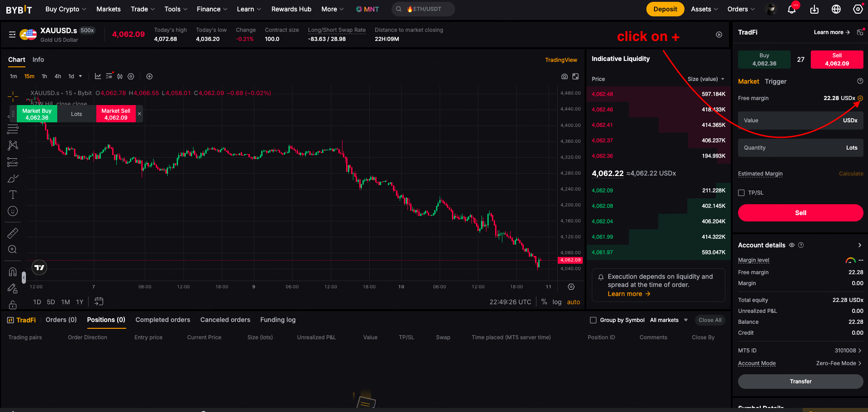Expand the Finance dropdown menu
Image resolution: width=868 pixels, height=412 pixels.
[212, 9]
